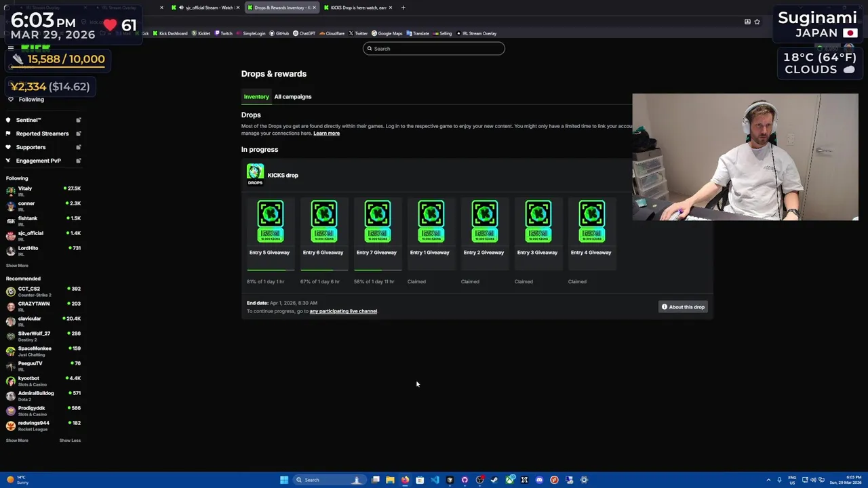Open the kyootbot recommended channel
868x488 pixels.
(43, 381)
